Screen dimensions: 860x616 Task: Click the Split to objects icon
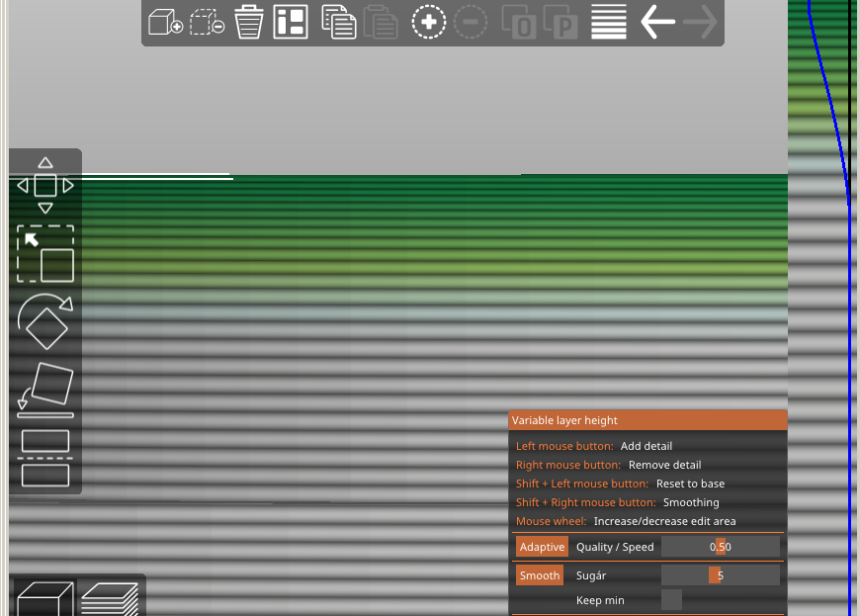click(519, 22)
